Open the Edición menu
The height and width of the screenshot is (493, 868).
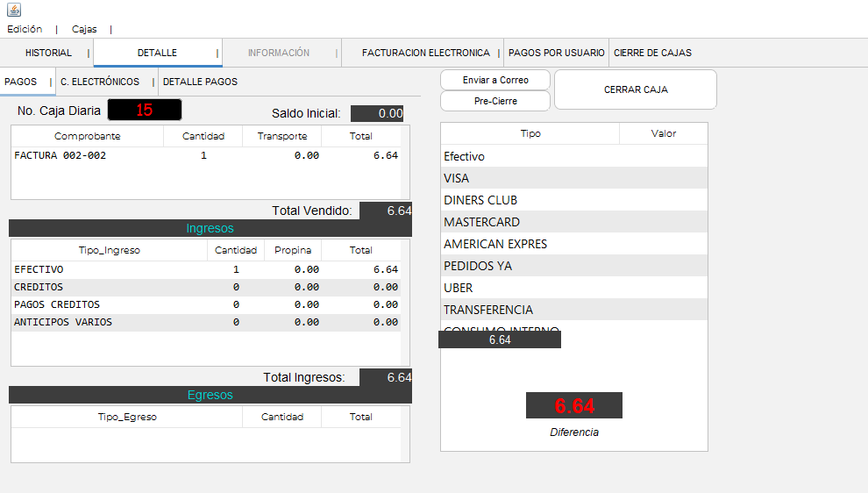25,29
